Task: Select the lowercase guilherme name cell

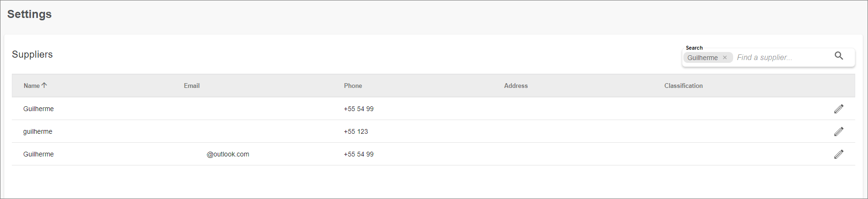Action: coord(38,131)
